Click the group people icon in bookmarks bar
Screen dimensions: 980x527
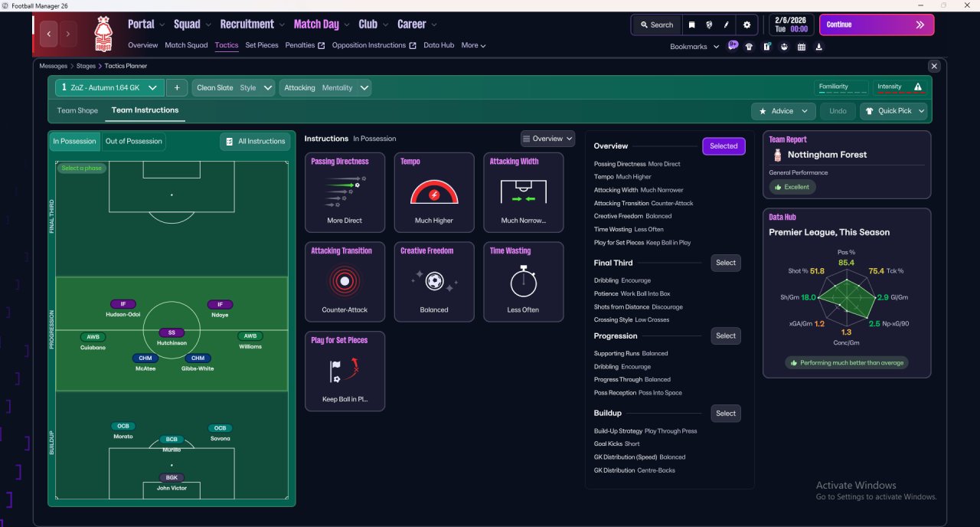pyautogui.click(x=784, y=47)
